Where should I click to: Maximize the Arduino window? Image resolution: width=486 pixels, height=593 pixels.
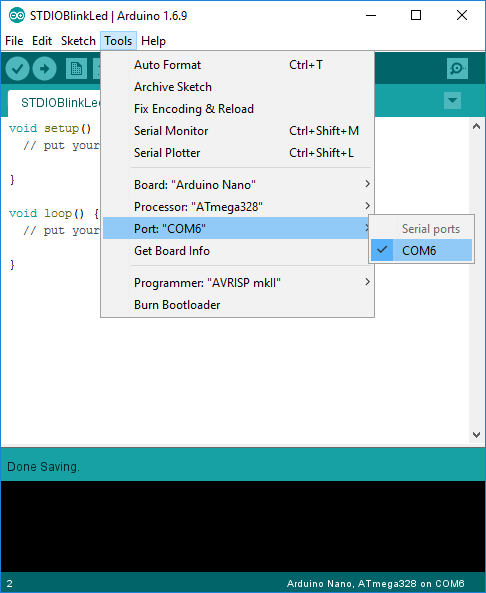tap(416, 15)
